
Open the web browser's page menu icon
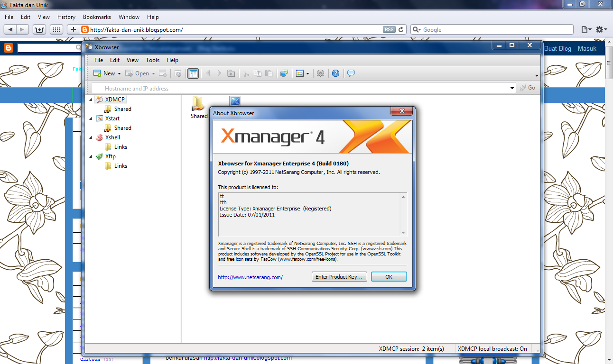[586, 29]
